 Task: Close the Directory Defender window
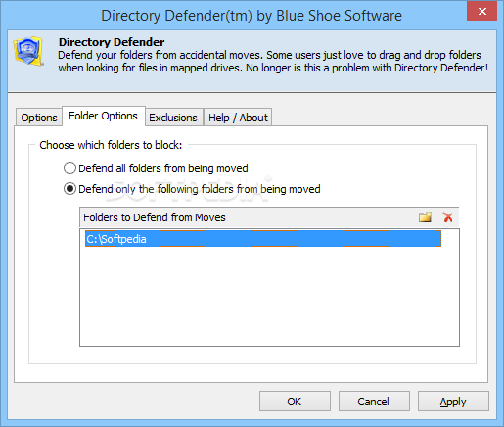pos(481,12)
